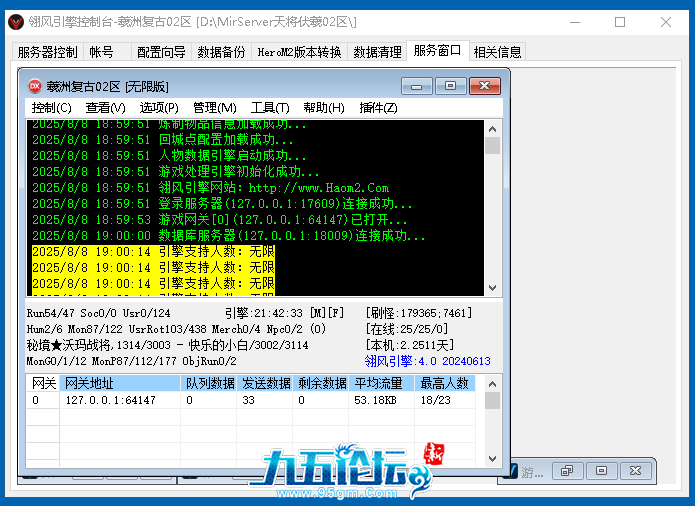Click the gateway table scrollbar thumb
The image size is (695, 506).
tap(492, 401)
